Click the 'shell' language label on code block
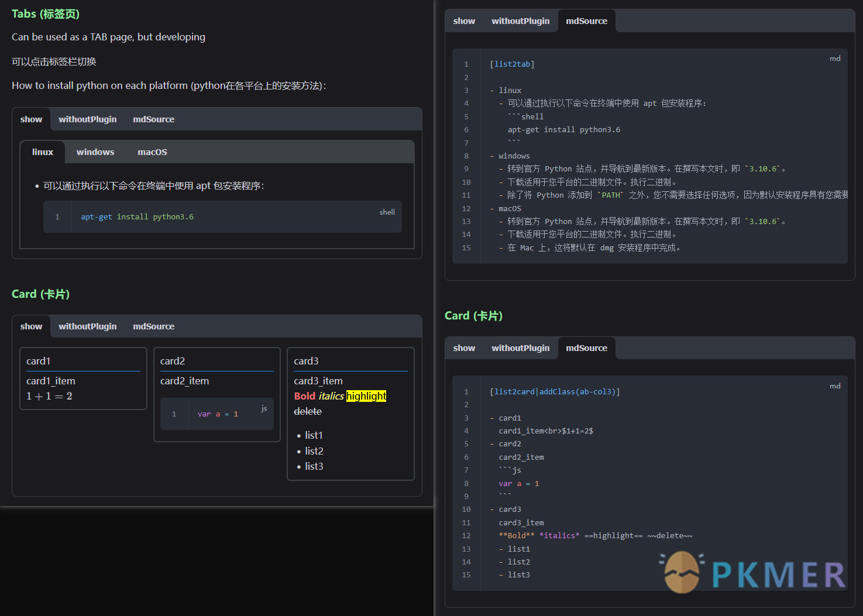This screenshot has width=863, height=616. click(x=387, y=212)
